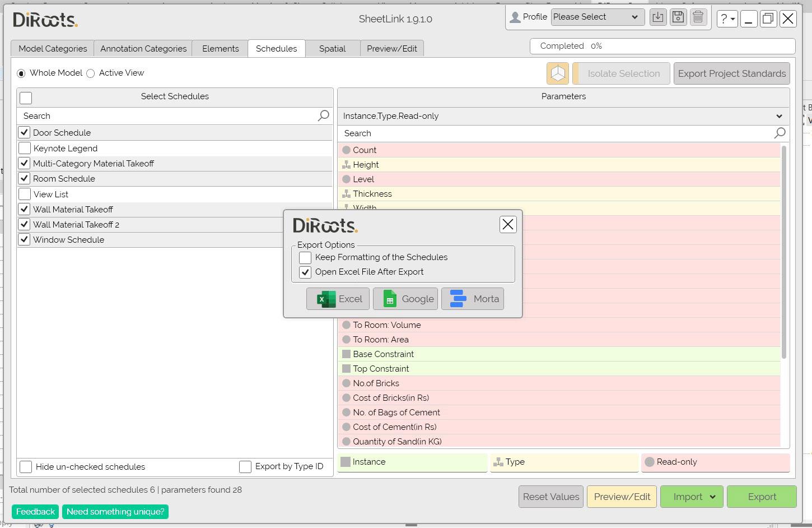Open the help question mark menu
The width and height of the screenshot is (812, 528).
(727, 19)
